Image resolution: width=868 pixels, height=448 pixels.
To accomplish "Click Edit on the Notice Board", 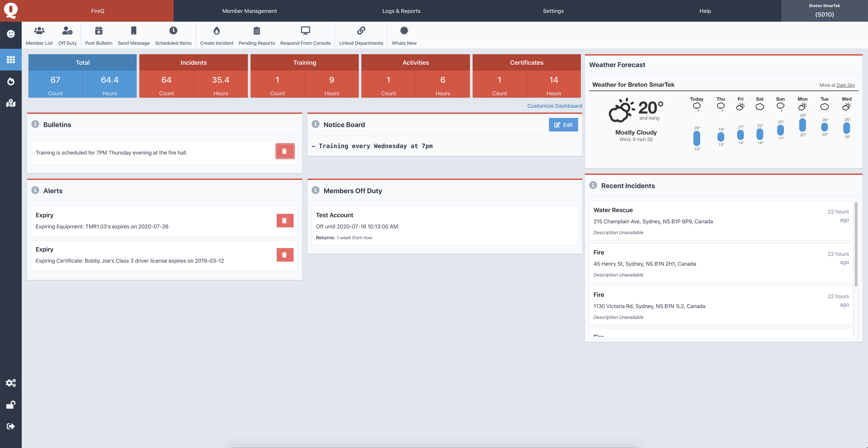I will 563,125.
